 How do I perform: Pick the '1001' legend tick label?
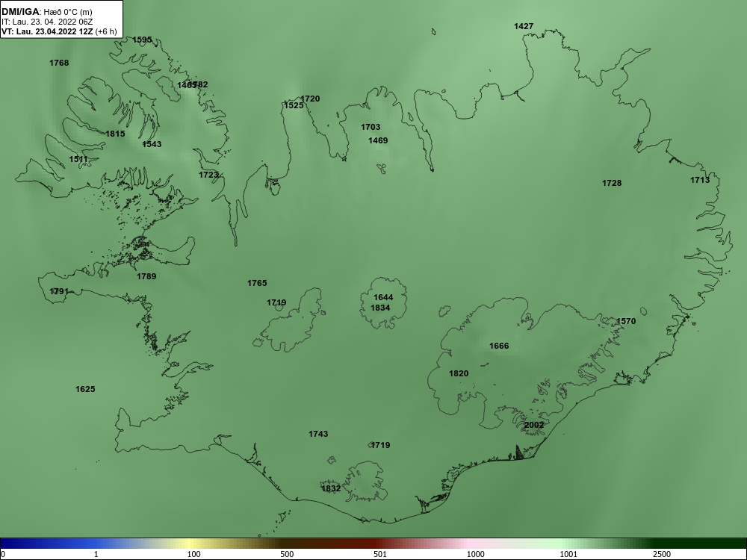(568, 554)
